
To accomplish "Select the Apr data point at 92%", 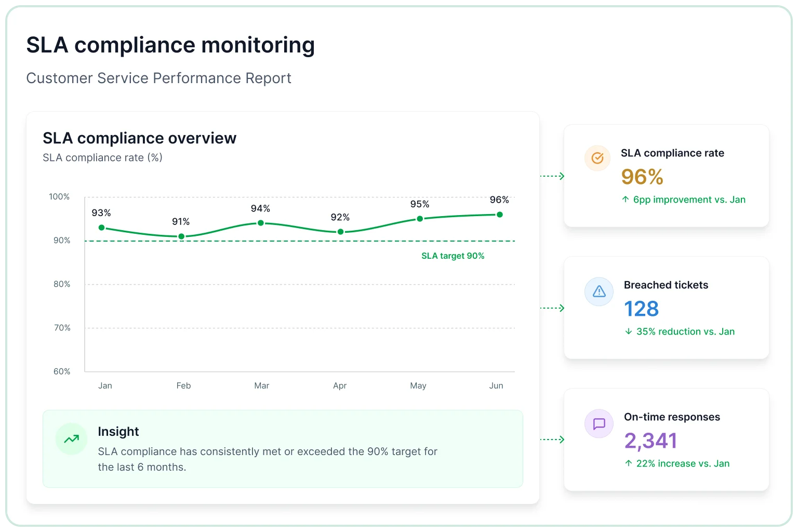I will point(340,232).
